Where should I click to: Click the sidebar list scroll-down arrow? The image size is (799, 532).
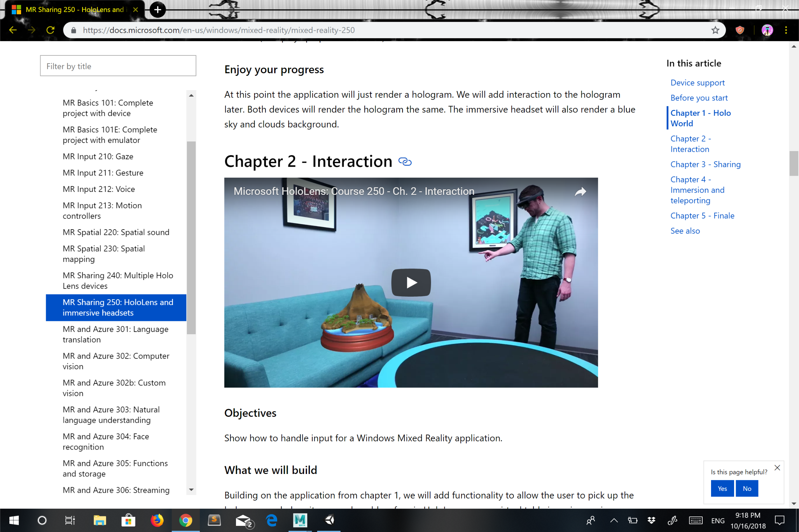191,490
